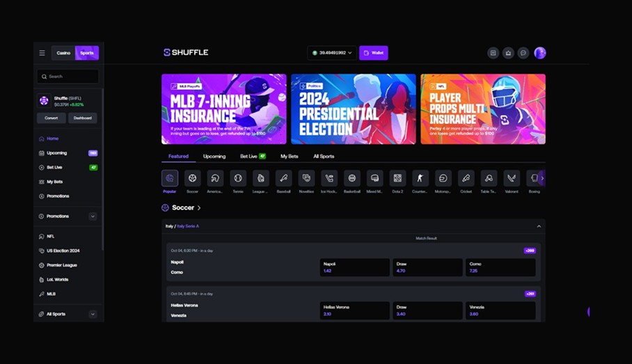Open the balance currency dropdown
This screenshot has height=364, width=632.
click(x=331, y=53)
